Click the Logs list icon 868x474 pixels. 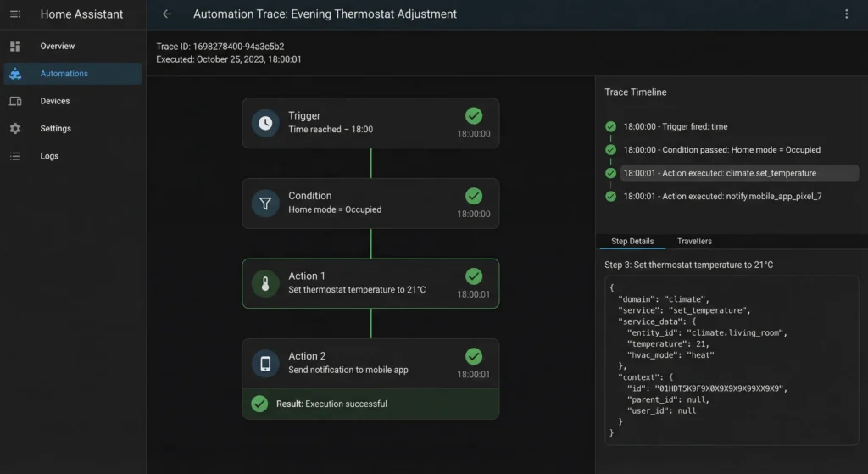tap(15, 156)
